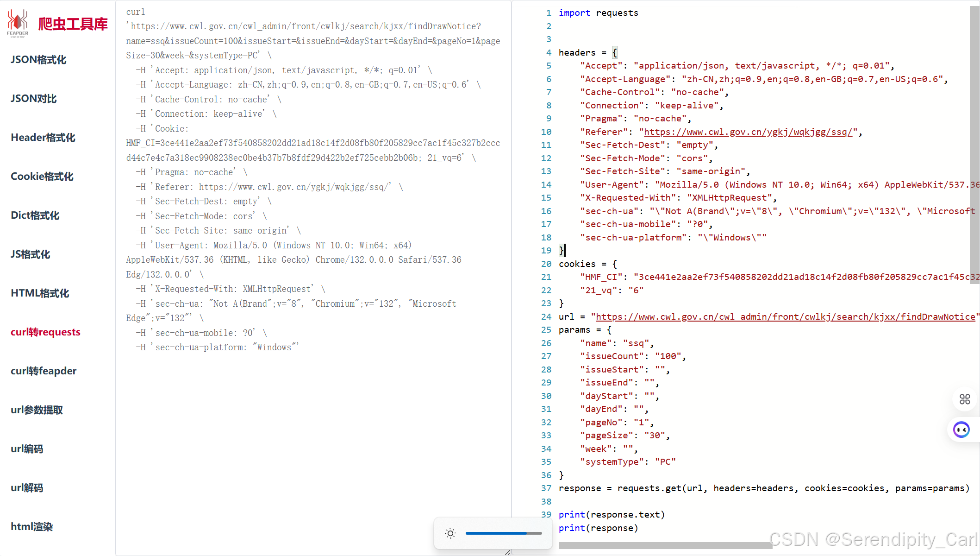Click the Feapder spider logo icon
Screen dimensions: 980x556
(x=18, y=23)
